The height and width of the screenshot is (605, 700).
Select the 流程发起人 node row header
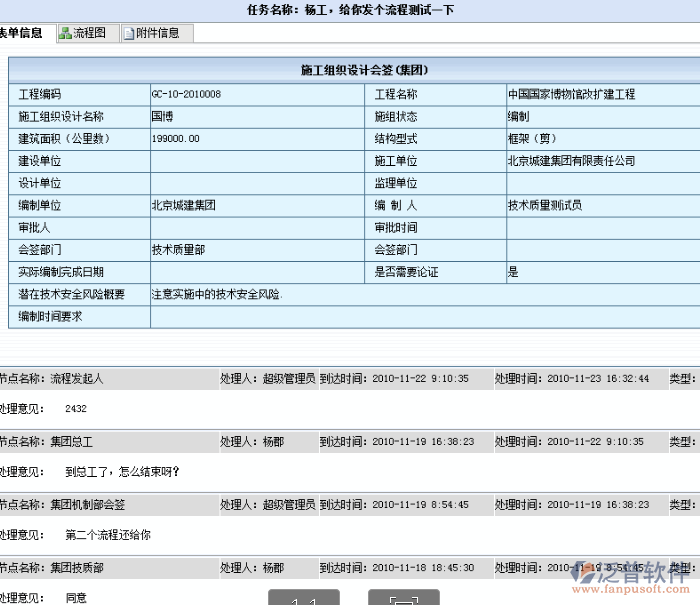(x=76, y=379)
